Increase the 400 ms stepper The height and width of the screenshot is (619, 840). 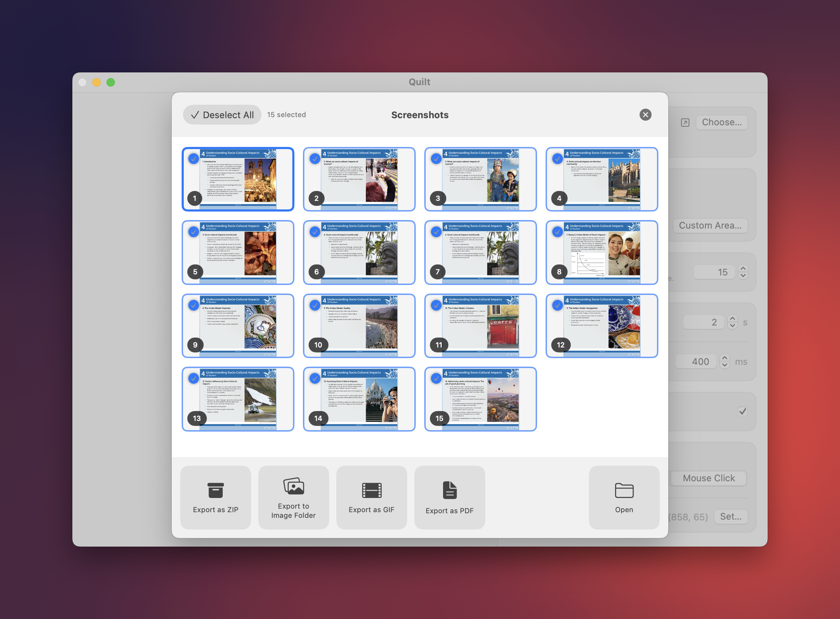tap(725, 358)
